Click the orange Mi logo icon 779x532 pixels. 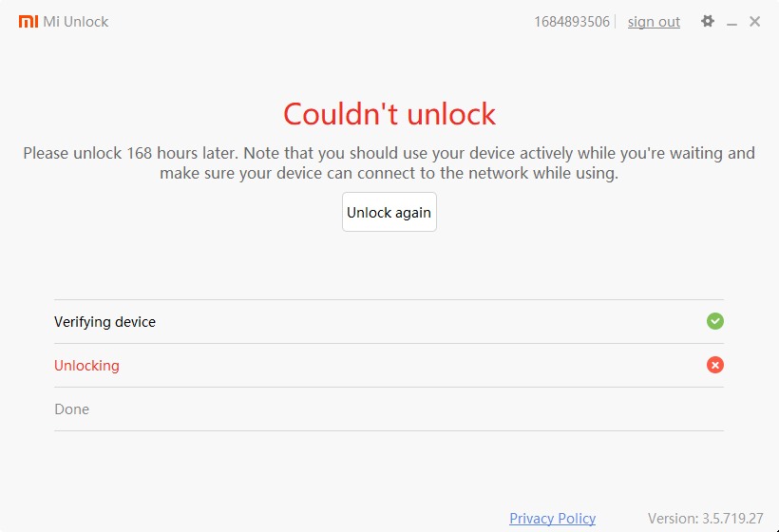[28, 21]
